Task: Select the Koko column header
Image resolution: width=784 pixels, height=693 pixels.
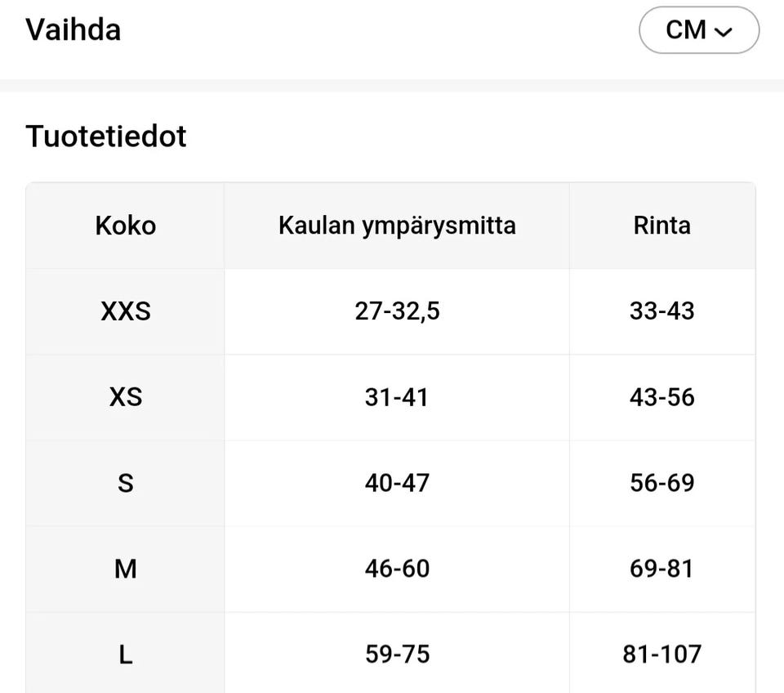Action: (125, 226)
